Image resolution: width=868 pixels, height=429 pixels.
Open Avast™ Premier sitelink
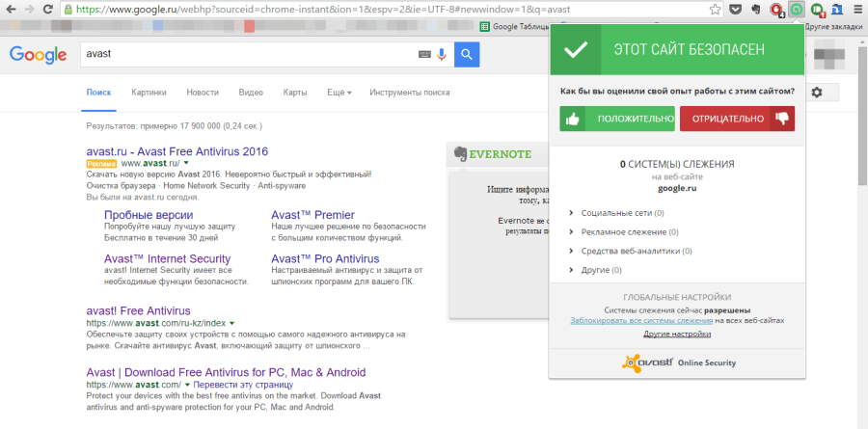coord(312,215)
